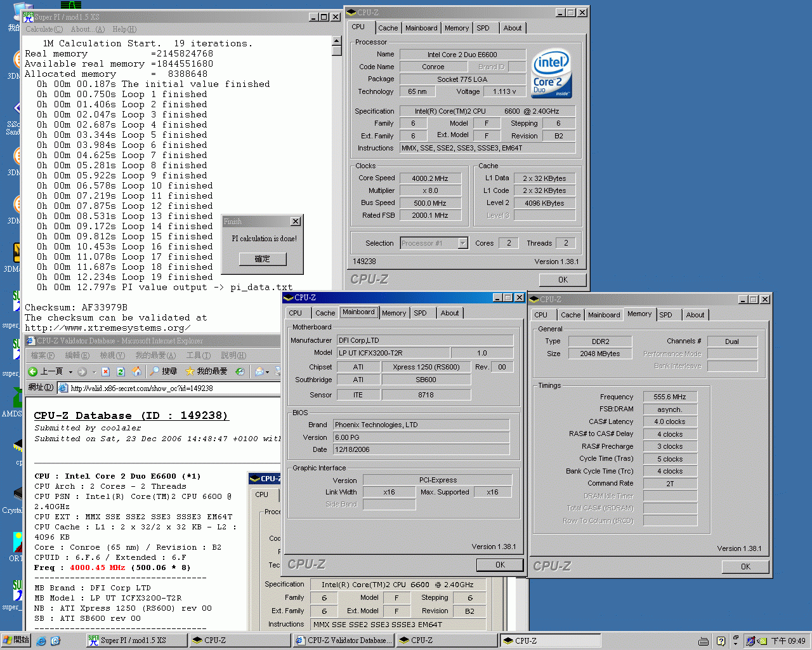
Task: Click the Home house icon in IE toolbar
Action: tap(136, 371)
